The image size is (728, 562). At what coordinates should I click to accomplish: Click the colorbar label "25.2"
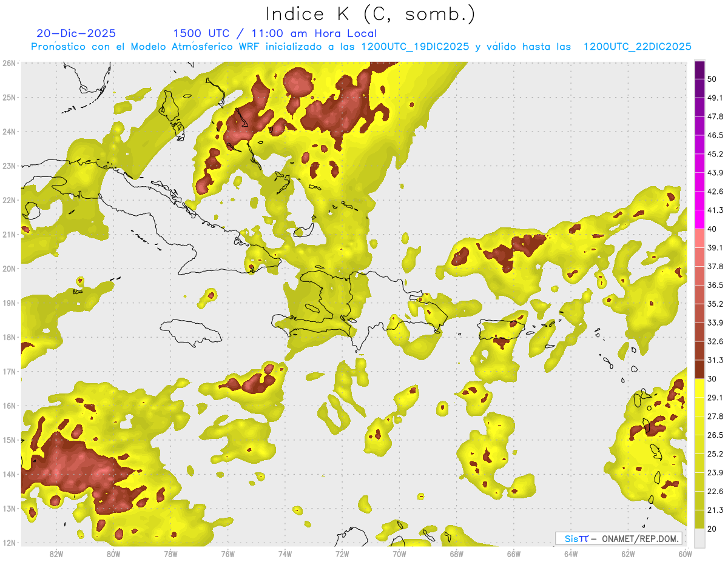(x=716, y=453)
